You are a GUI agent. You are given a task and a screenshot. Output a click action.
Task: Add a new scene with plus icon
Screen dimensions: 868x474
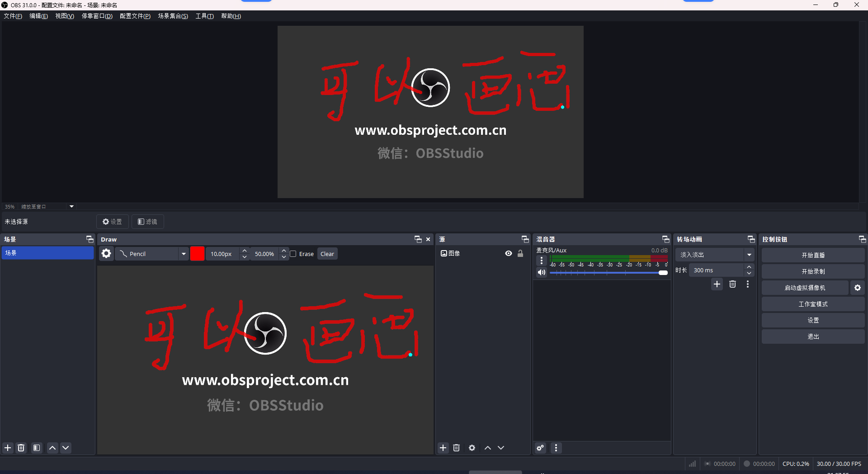click(8, 448)
